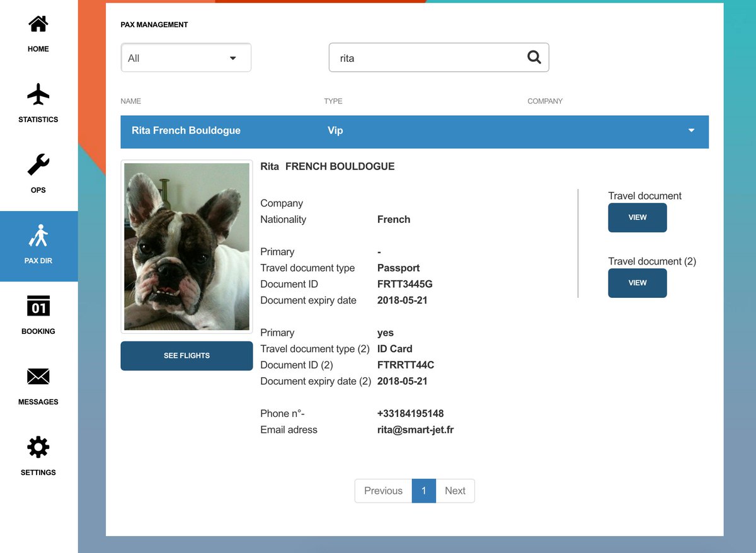Image resolution: width=756 pixels, height=553 pixels.
Task: Open Settings via the gear icon
Action: 38,447
